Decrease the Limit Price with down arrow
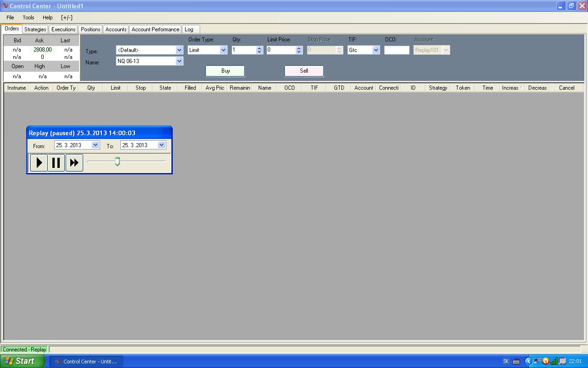This screenshot has width=588, height=368. tap(299, 52)
